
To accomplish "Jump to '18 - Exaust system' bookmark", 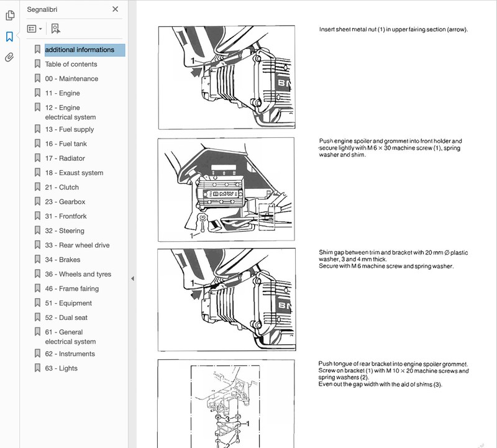I will pos(74,173).
